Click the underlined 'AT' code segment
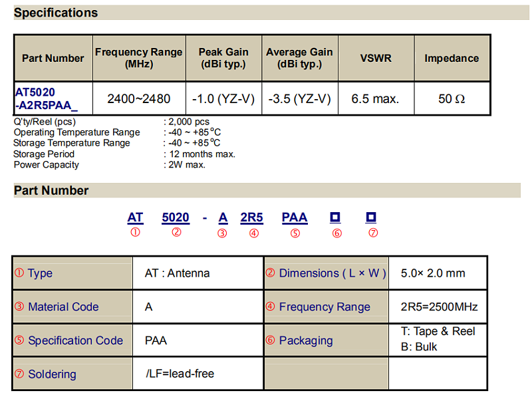532x413 pixels. (136, 217)
